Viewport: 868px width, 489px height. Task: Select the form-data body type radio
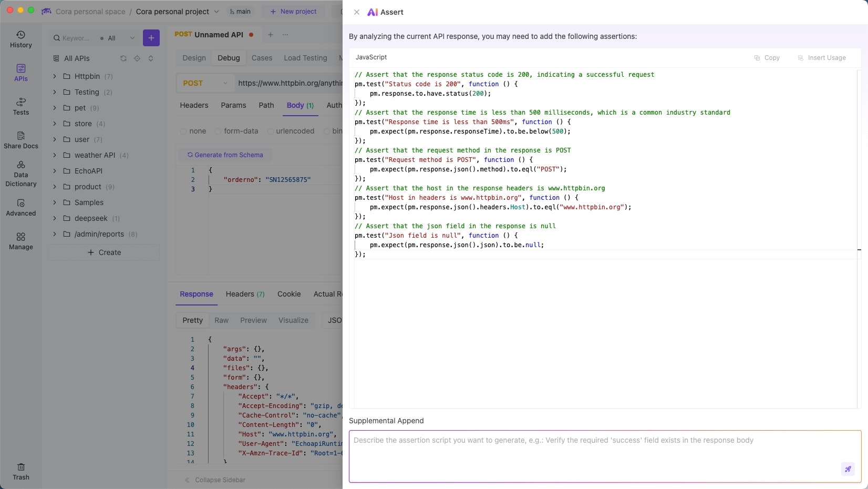click(x=218, y=131)
